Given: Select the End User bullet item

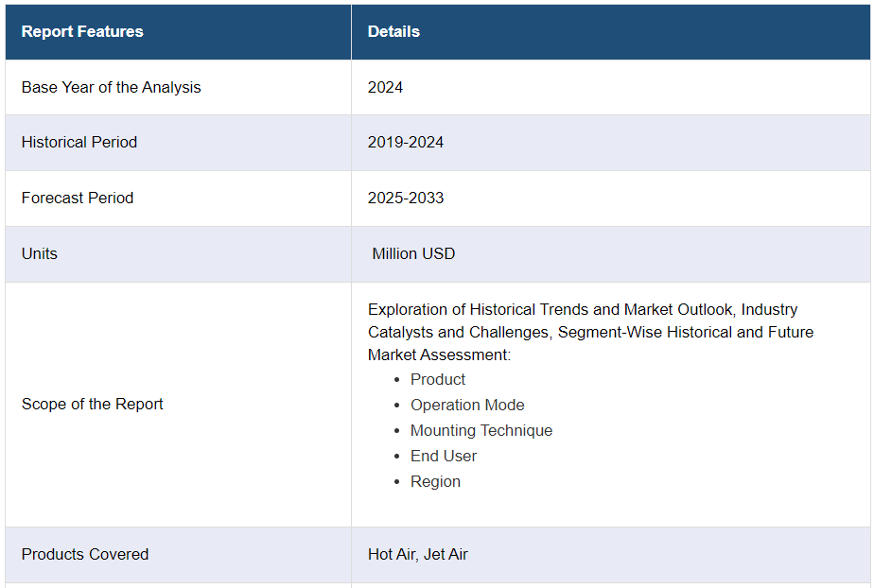Looking at the screenshot, I should [x=444, y=456].
